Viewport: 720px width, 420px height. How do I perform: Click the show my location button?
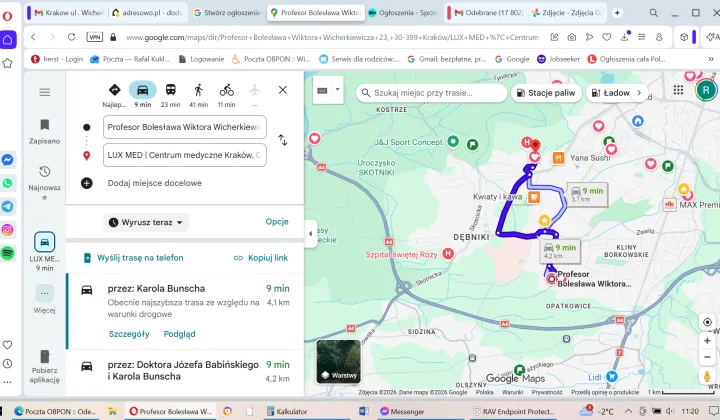pos(708,323)
